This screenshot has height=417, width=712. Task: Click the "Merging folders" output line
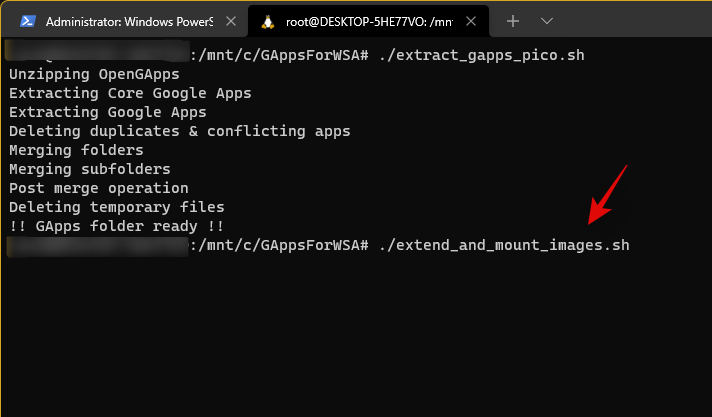[x=76, y=150]
